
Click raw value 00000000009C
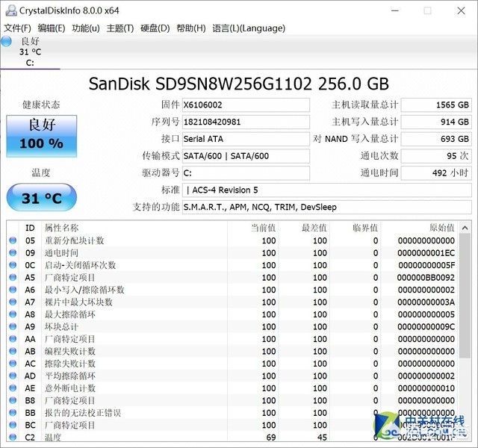(x=426, y=327)
